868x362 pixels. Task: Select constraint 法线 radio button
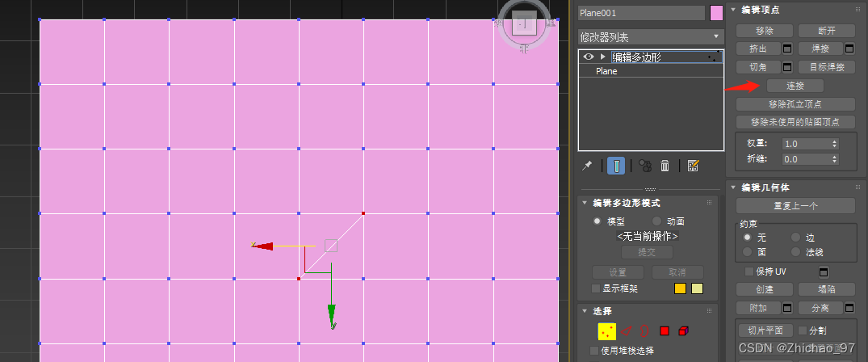(x=795, y=251)
